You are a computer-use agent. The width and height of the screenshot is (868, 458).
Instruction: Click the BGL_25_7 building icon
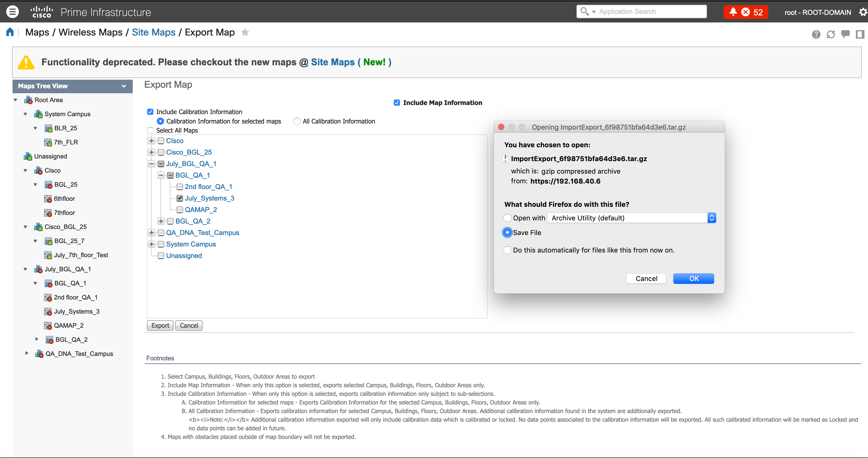48,241
